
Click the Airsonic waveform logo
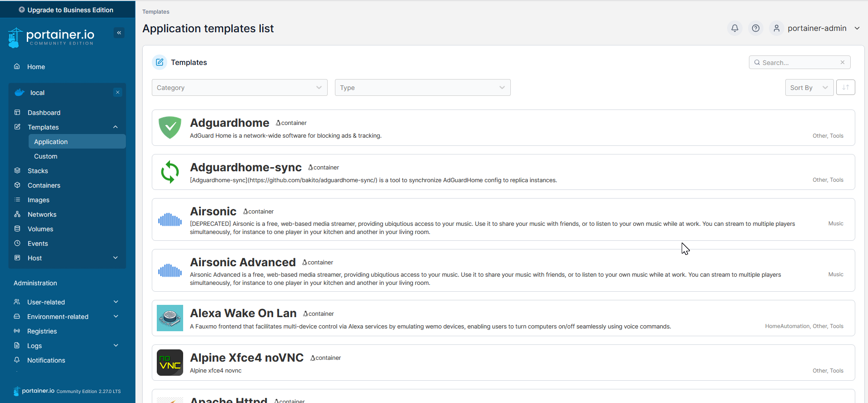pyautogui.click(x=170, y=220)
